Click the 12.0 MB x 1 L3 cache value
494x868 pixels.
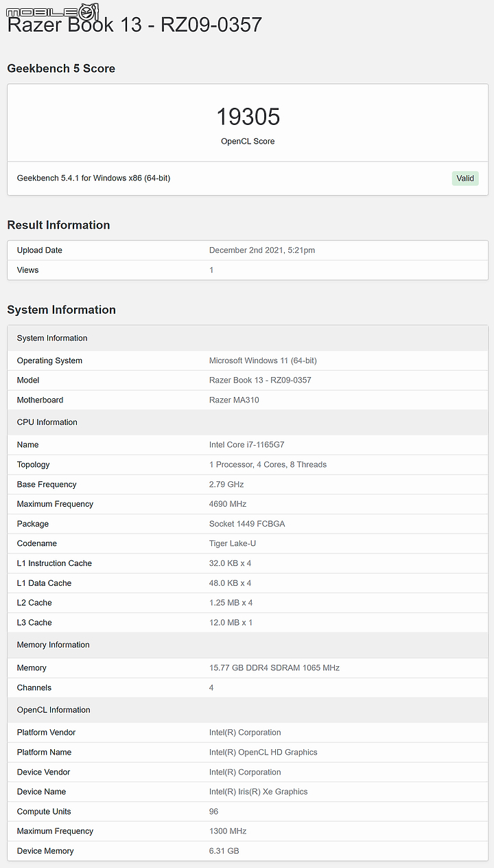coord(231,623)
